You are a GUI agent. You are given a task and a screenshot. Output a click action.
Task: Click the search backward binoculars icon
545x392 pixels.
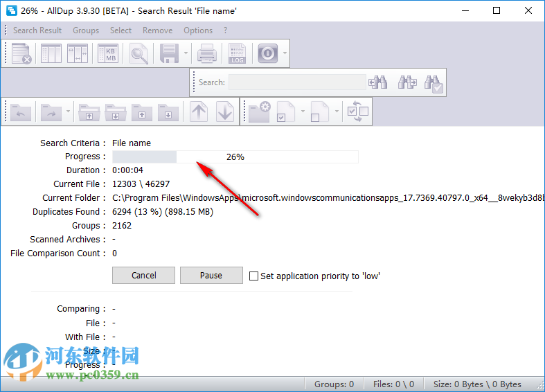378,82
